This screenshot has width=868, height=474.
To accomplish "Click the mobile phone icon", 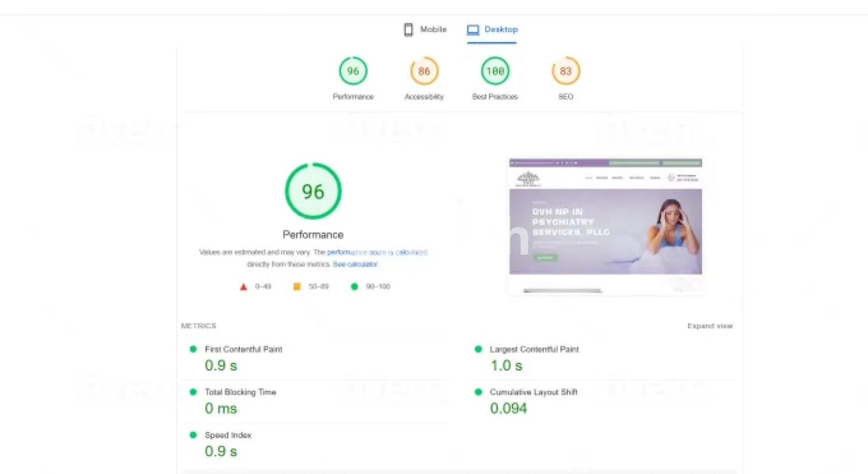I will coord(408,29).
